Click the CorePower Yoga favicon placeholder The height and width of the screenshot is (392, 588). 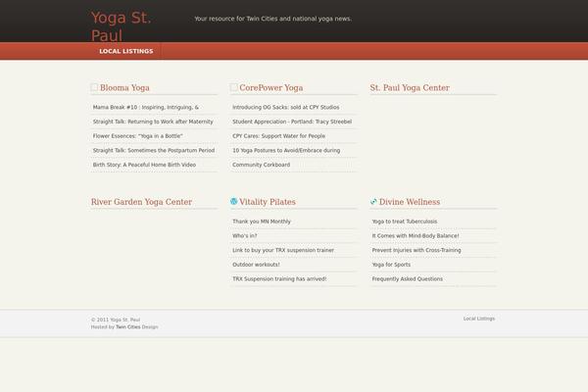233,87
